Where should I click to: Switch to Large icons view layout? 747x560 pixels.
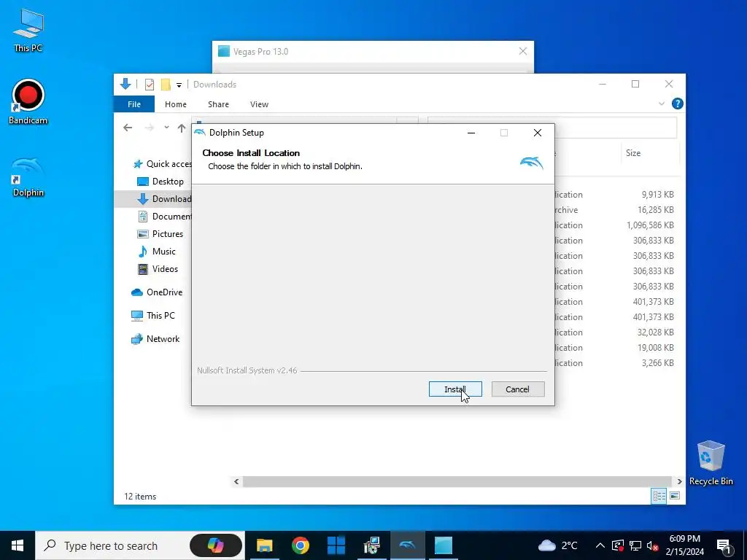pos(675,496)
